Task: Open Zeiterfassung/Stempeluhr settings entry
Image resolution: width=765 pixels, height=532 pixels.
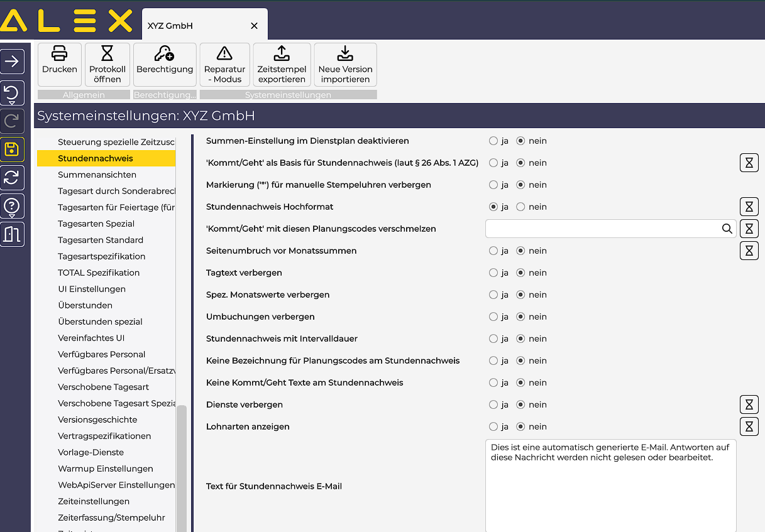Action: pos(111,518)
